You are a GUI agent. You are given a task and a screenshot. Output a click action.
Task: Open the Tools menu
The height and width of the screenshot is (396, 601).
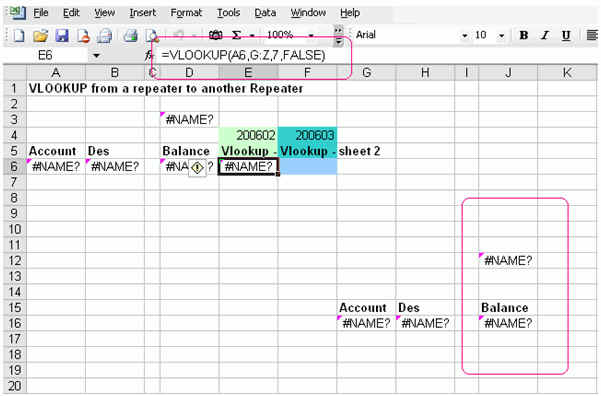coord(228,13)
